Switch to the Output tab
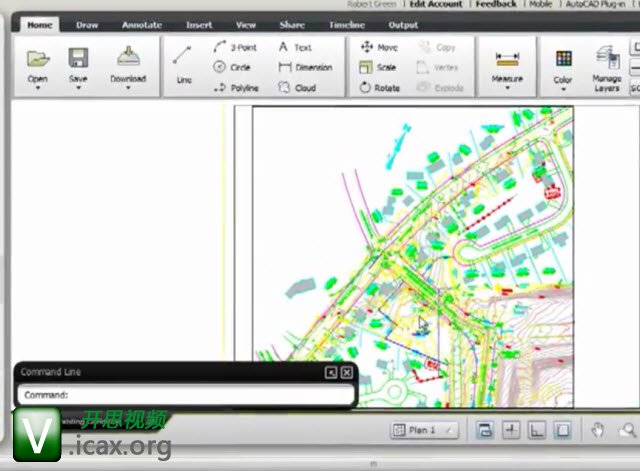 [403, 25]
